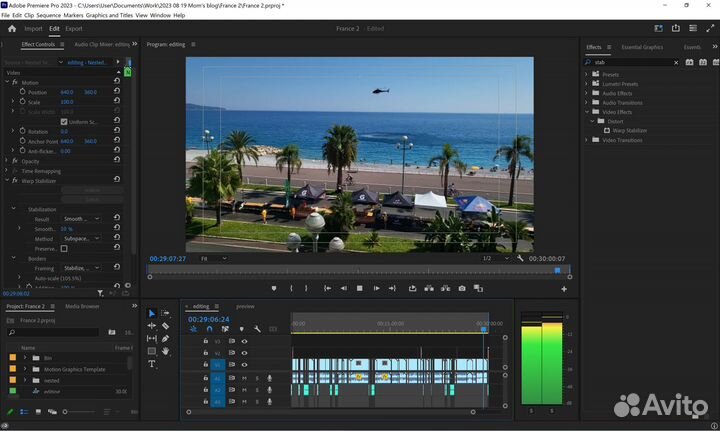Screen dimensions: 720x431
Task: Open the Sequence menu
Action: pyautogui.click(x=47, y=15)
